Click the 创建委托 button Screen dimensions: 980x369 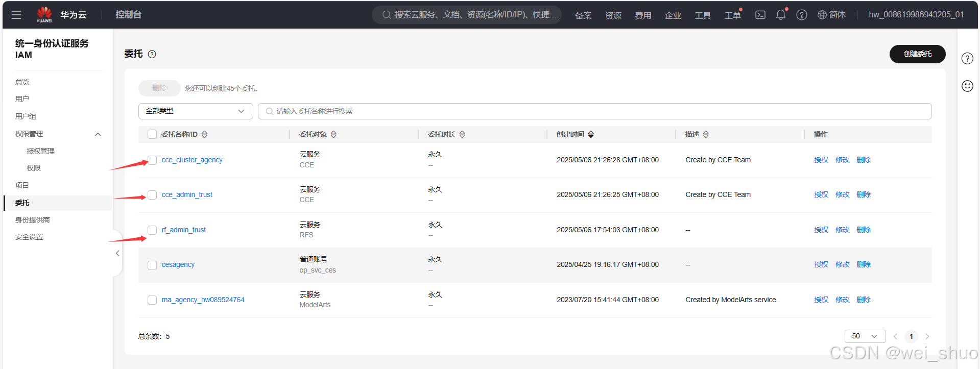(917, 54)
